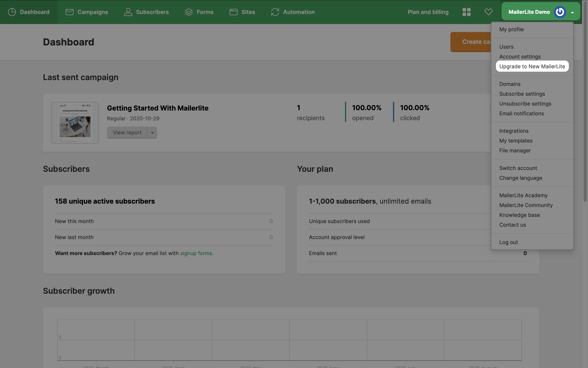Click the Unique subscribers used row

pyautogui.click(x=400, y=221)
